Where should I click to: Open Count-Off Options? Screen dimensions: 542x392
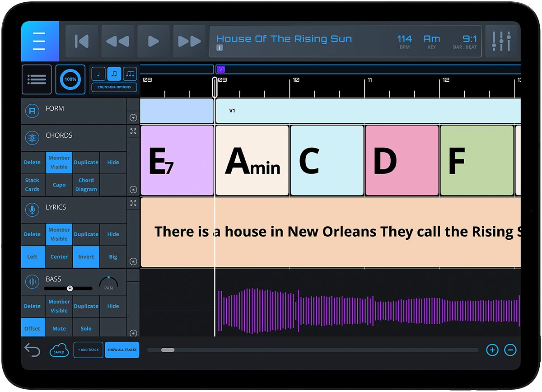(x=114, y=87)
